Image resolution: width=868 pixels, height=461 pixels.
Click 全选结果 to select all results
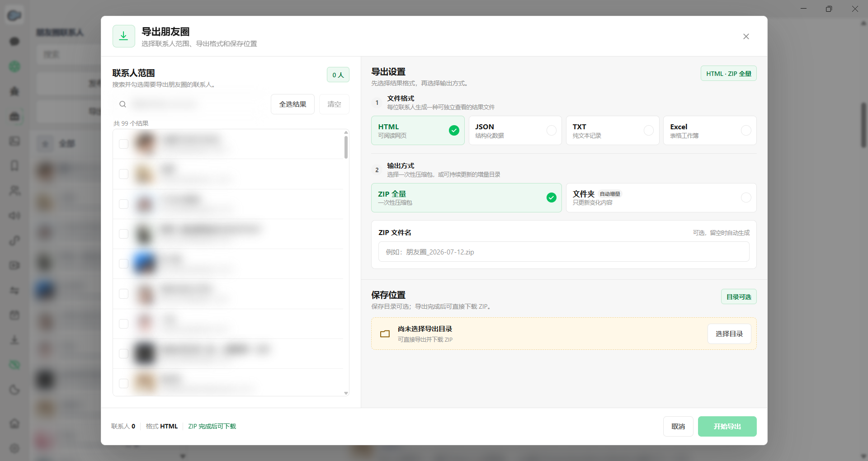click(292, 104)
